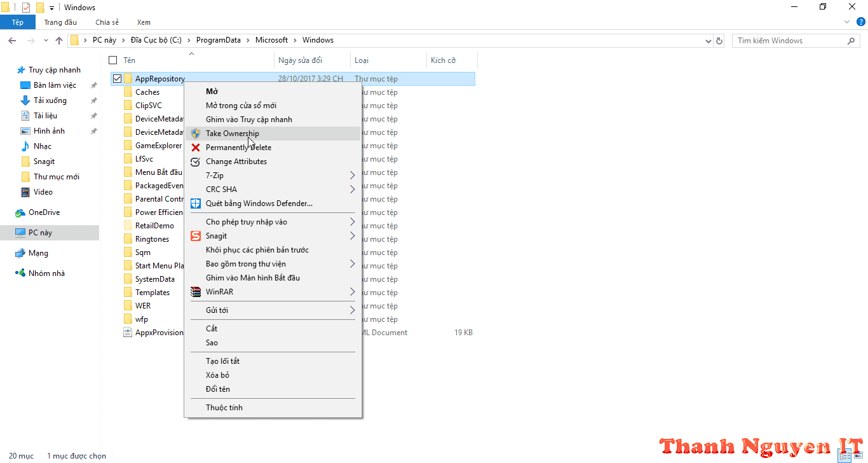868x463 pixels.
Task: Click the Change Attributes checkmark icon
Action: [x=196, y=162]
